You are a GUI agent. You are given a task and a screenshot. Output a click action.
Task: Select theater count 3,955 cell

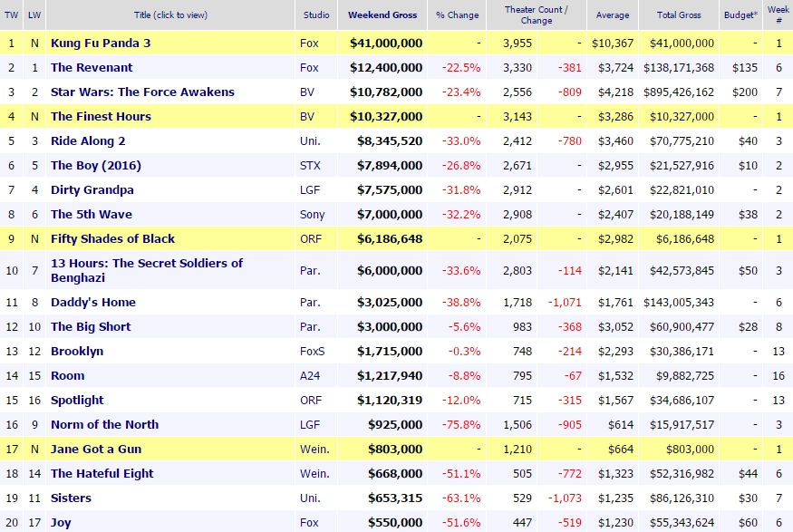(517, 43)
